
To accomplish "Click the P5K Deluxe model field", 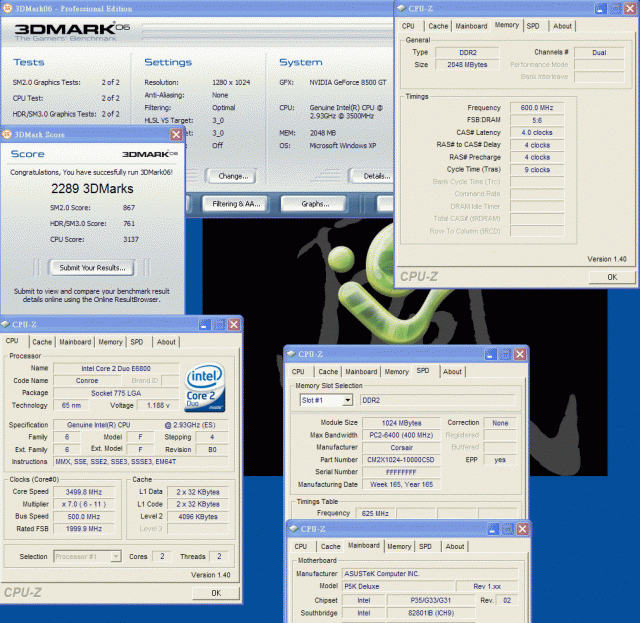I will click(x=398, y=586).
